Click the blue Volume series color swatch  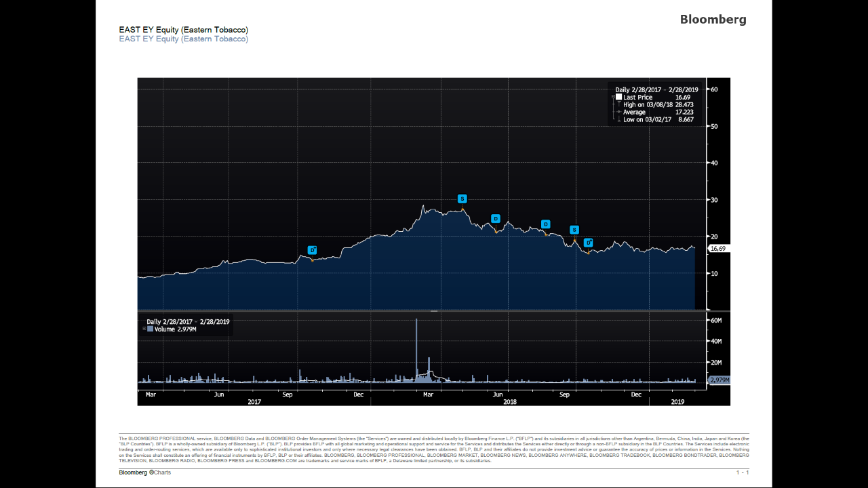(151, 329)
